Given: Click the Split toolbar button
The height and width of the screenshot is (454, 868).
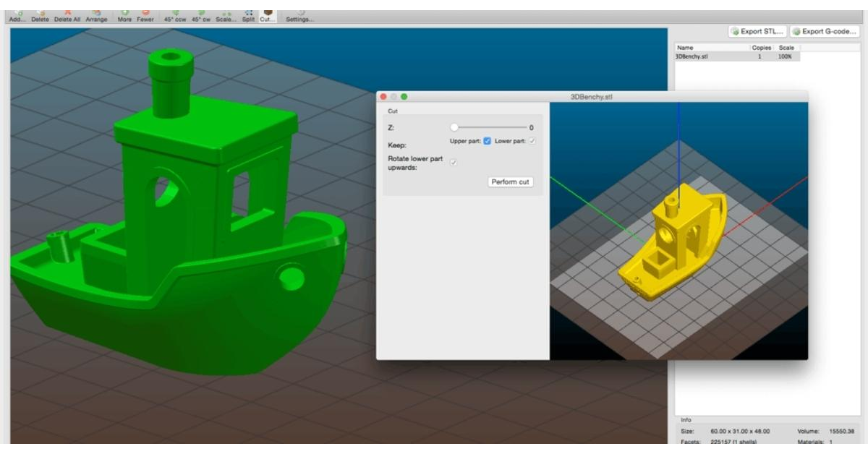Looking at the screenshot, I should (x=248, y=17).
